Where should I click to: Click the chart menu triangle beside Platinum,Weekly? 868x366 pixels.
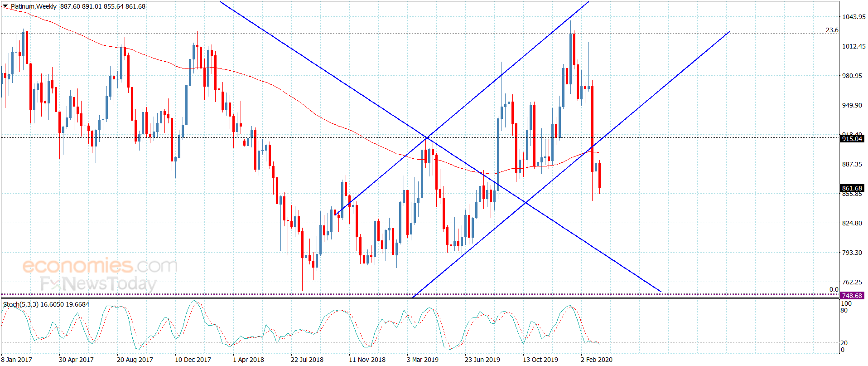pos(5,6)
